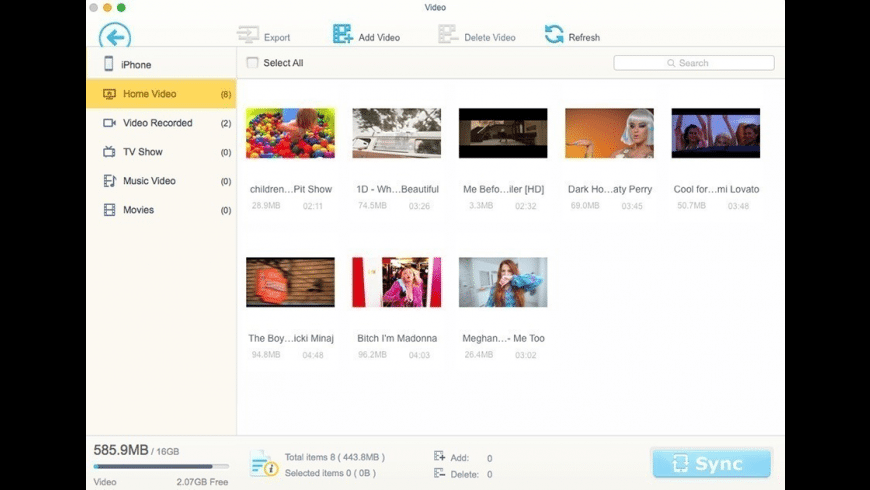Click the '2.07GB Free' text
This screenshot has width=870, height=490.
pyautogui.click(x=202, y=482)
